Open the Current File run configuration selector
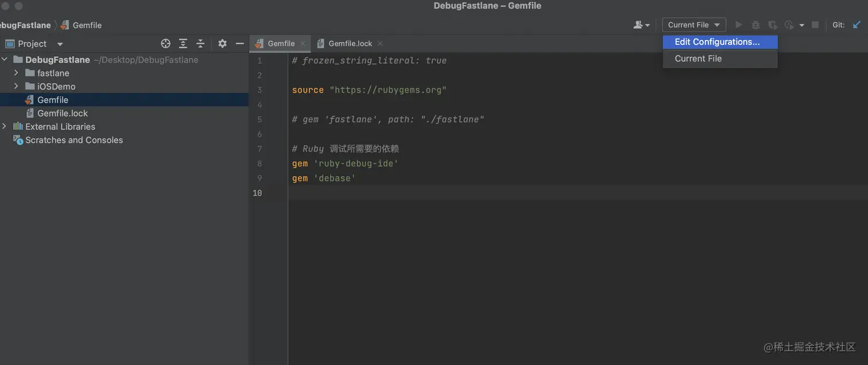 [693, 25]
